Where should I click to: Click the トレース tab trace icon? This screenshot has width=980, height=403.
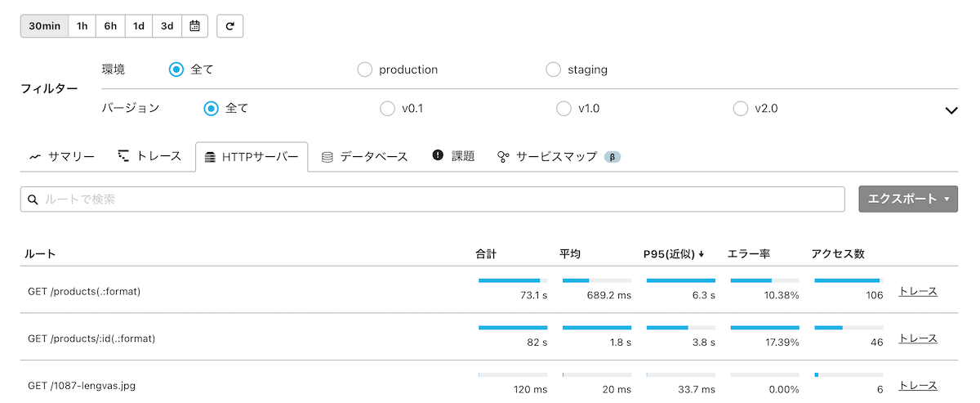click(123, 156)
